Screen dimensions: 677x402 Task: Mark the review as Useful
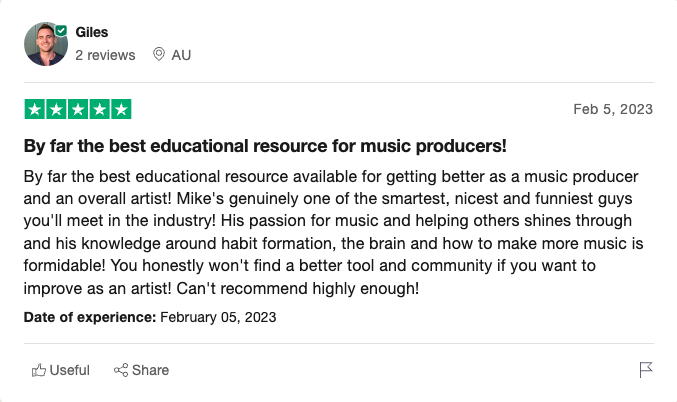tap(69, 370)
